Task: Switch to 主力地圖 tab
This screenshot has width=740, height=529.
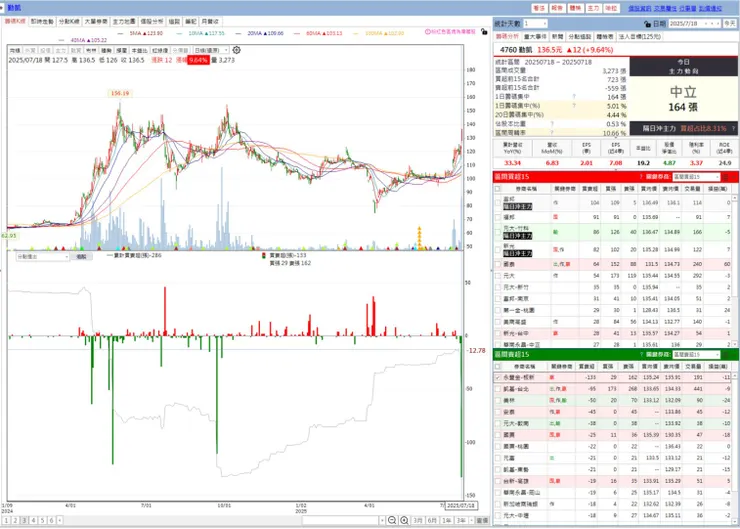Action: pos(124,22)
